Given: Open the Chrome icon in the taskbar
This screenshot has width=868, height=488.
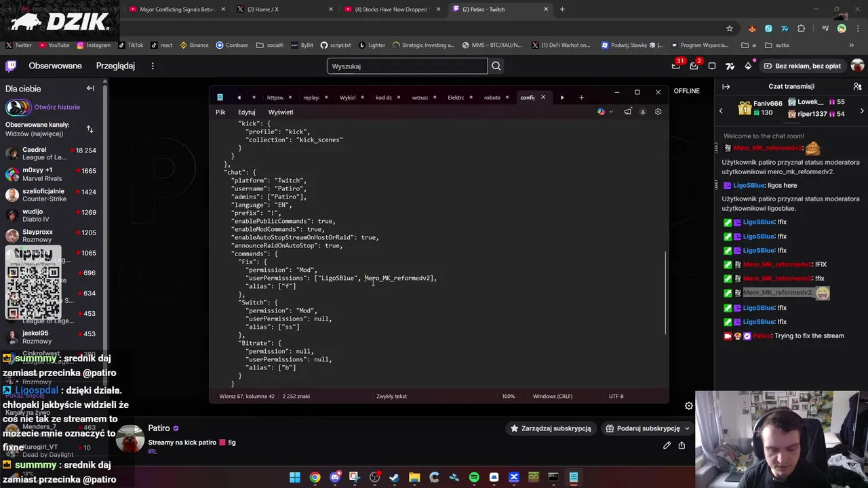Looking at the screenshot, I should point(315,477).
